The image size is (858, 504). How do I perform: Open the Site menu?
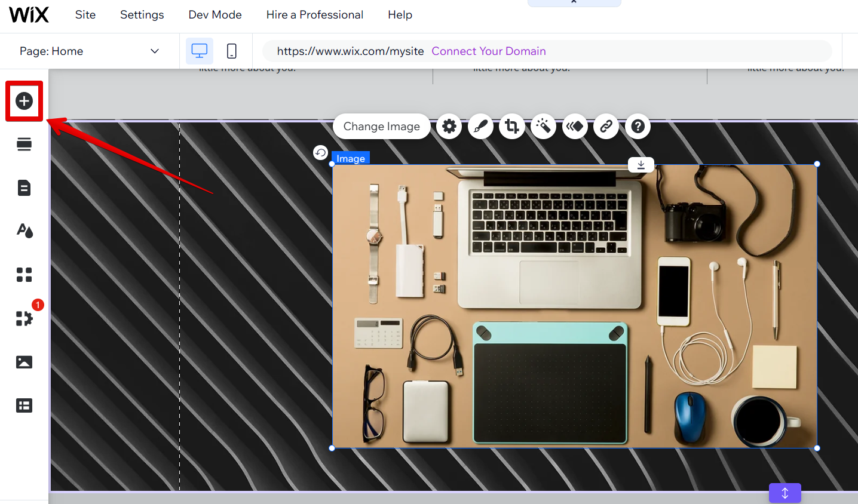point(85,15)
